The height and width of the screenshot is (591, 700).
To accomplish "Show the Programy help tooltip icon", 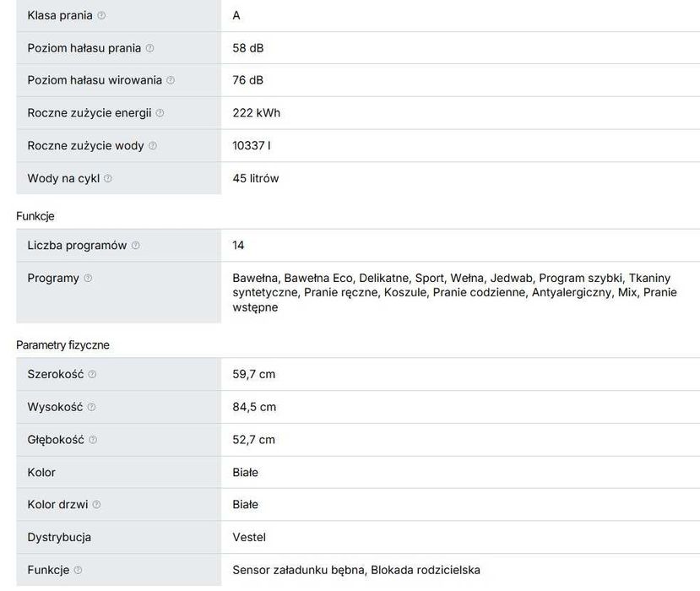I will tap(88, 279).
